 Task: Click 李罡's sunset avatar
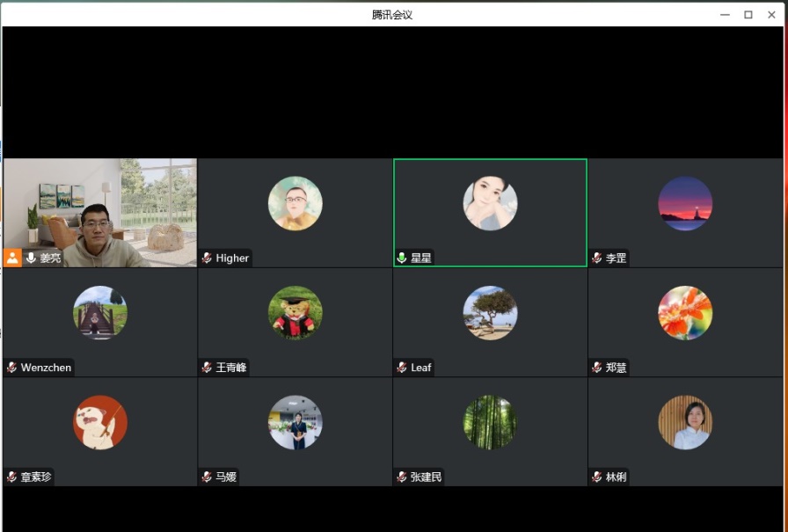(x=685, y=203)
